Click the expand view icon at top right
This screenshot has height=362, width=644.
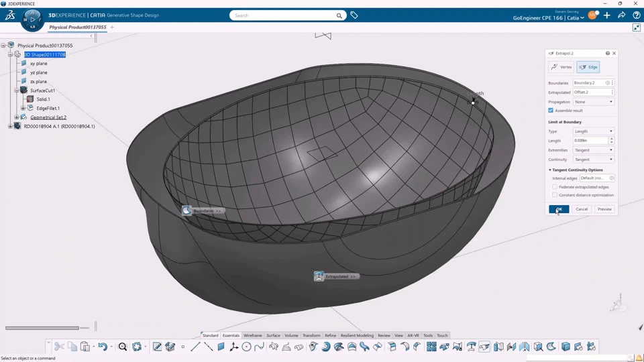pos(636,27)
